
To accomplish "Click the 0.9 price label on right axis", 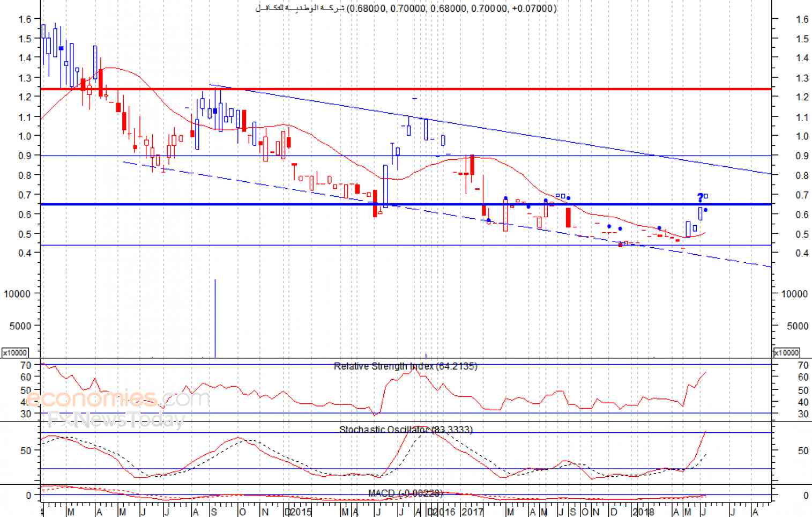I will (802, 156).
